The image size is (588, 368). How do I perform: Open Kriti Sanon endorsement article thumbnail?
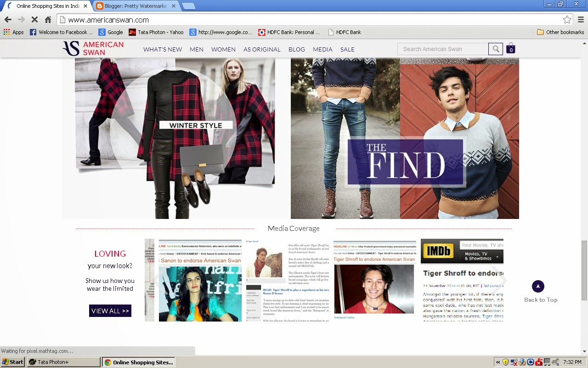tap(200, 280)
